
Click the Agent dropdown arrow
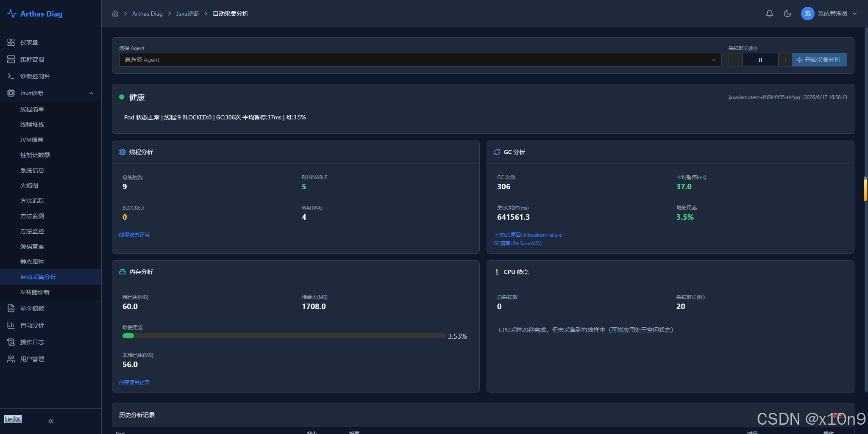(x=714, y=60)
